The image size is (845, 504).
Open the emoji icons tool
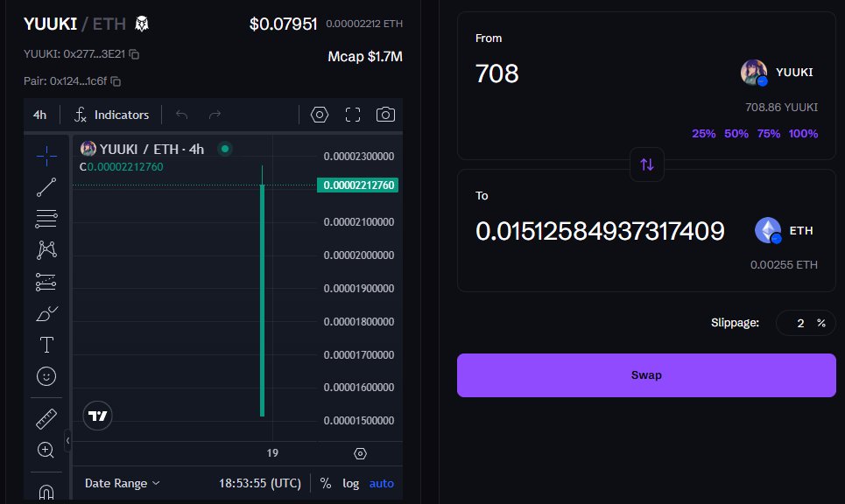(x=46, y=376)
